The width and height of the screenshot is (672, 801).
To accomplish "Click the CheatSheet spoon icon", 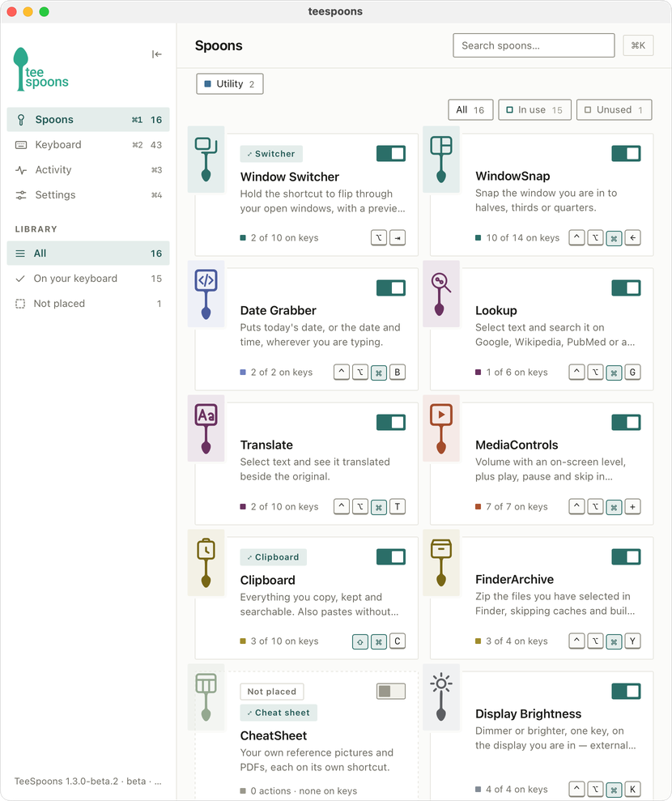I will (x=206, y=697).
